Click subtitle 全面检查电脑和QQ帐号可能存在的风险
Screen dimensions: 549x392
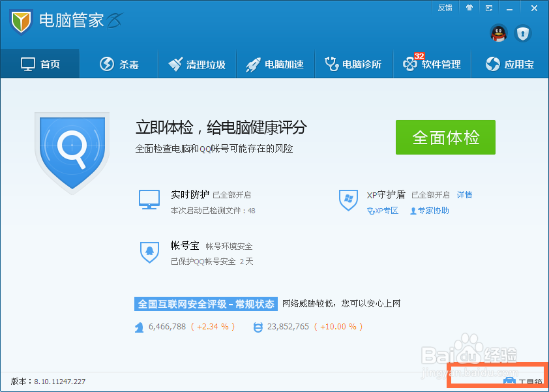[x=214, y=149]
